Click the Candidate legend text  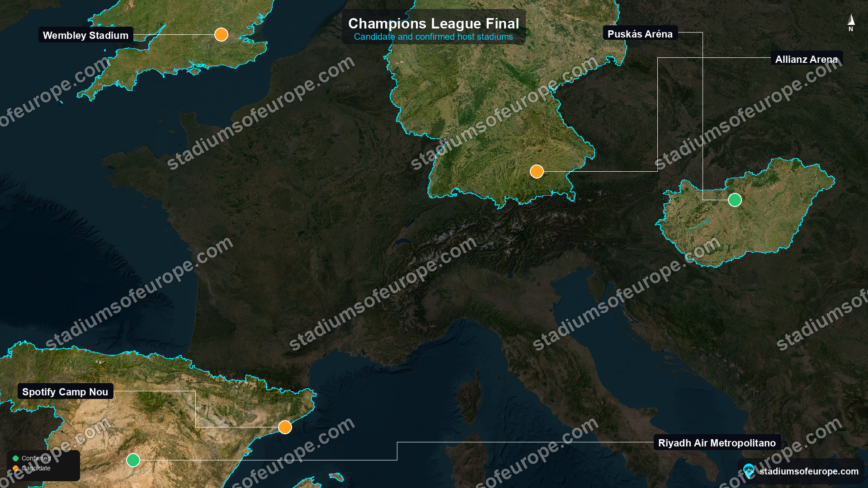pyautogui.click(x=36, y=468)
